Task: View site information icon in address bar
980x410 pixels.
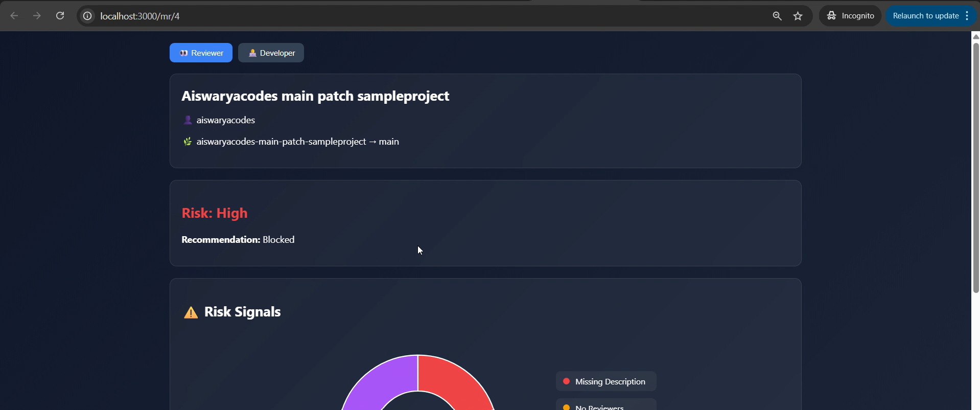Action: [x=88, y=16]
